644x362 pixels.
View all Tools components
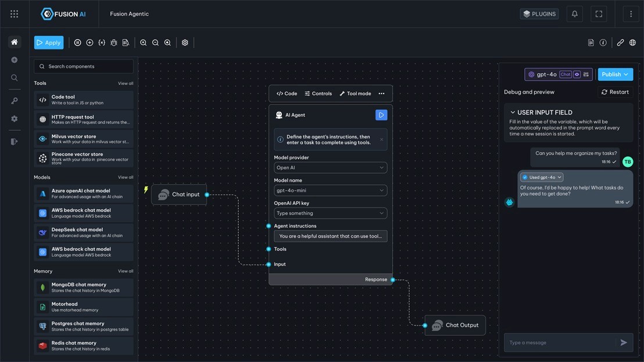[126, 83]
